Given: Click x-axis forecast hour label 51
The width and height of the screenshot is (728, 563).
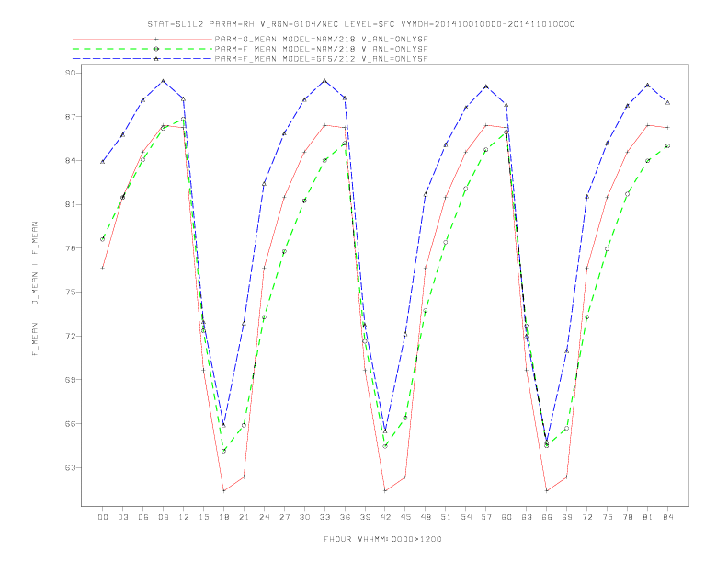Looking at the screenshot, I should tap(446, 517).
